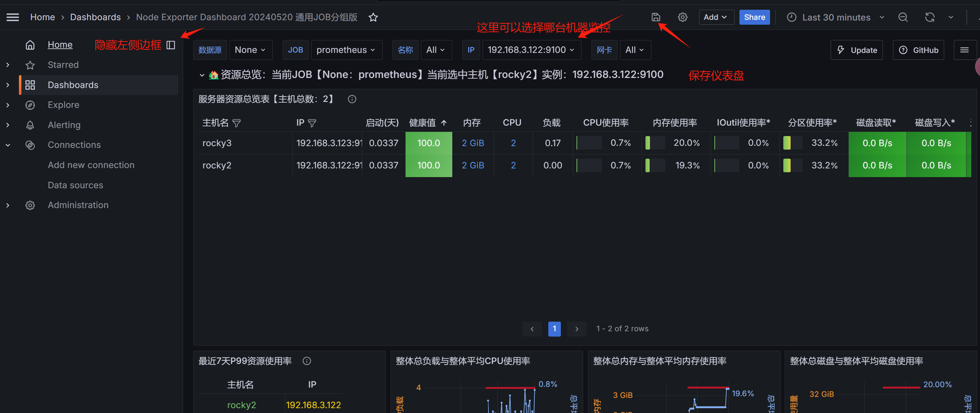Click the GitHub link button
Viewport: 980px width, 413px height.
coord(918,50)
